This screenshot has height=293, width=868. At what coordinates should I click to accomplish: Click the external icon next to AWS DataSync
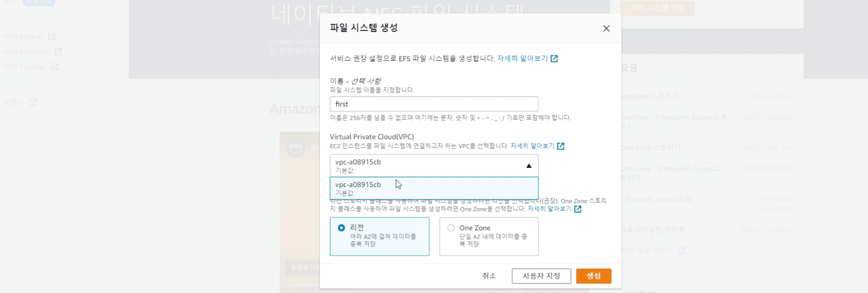point(58,52)
